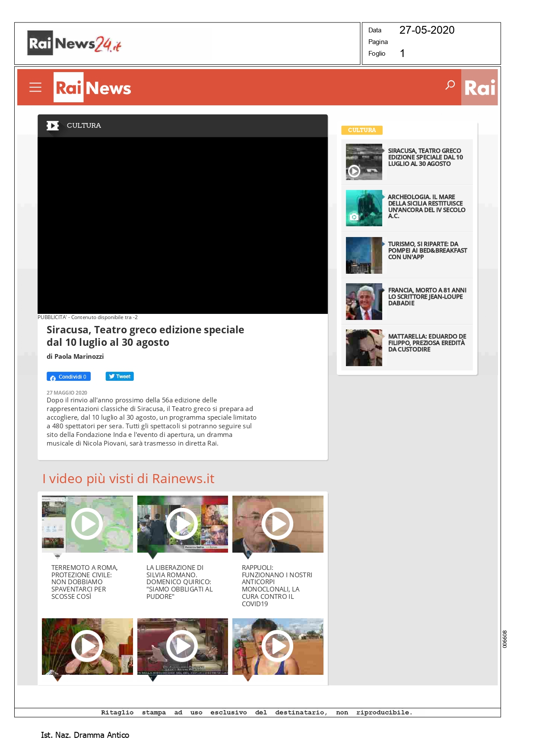539x756 pixels.
Task: Play the Siracusa Teatro Greco sidebar video thumbnail
Action: [364, 162]
